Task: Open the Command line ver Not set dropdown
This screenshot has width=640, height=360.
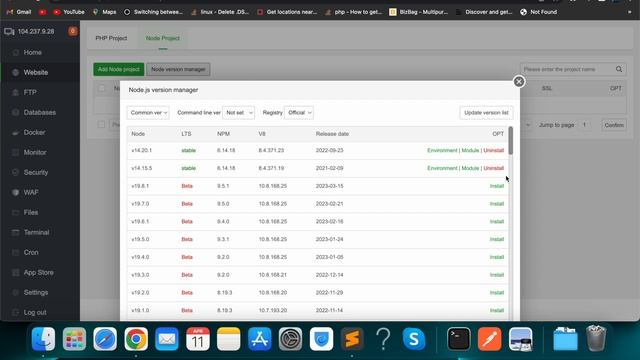Action: pos(239,113)
